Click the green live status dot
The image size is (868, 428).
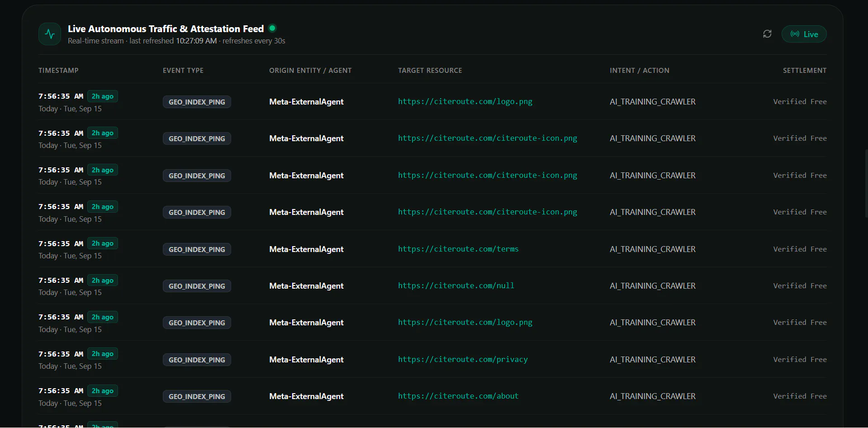click(x=272, y=28)
